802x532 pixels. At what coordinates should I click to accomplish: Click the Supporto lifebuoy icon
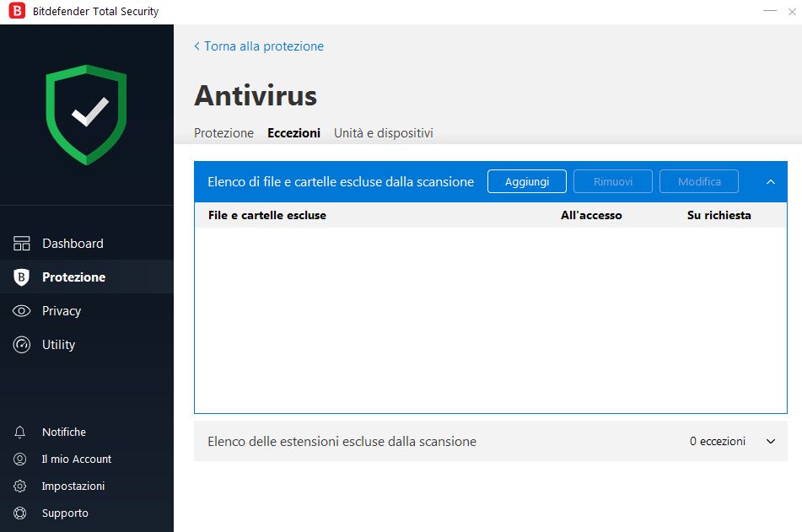(20, 513)
